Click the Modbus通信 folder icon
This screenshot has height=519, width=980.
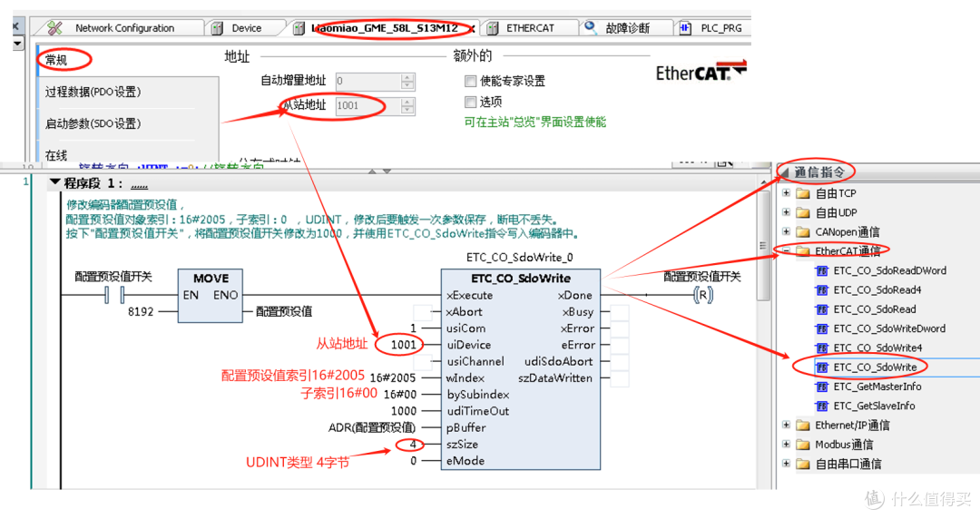[803, 445]
